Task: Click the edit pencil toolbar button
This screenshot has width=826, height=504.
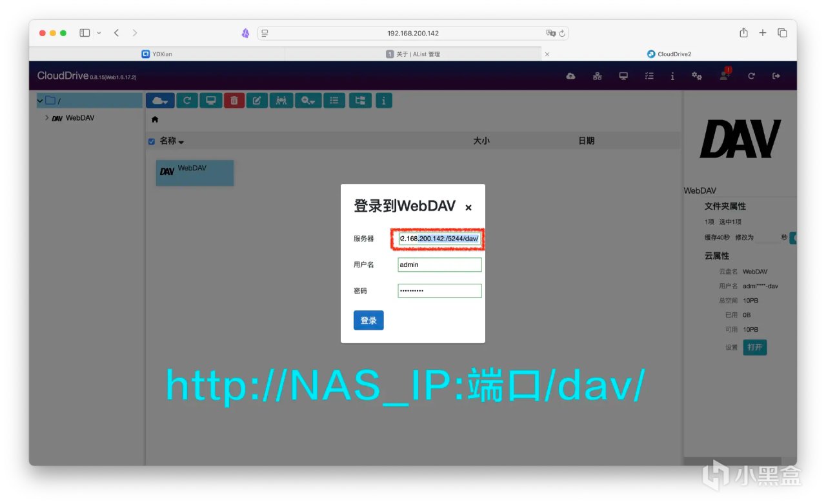Action: coord(257,101)
